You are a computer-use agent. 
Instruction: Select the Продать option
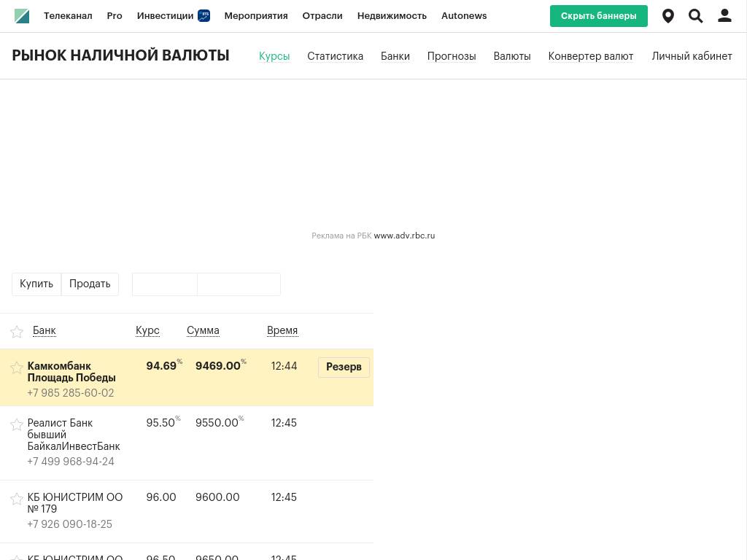pos(90,284)
